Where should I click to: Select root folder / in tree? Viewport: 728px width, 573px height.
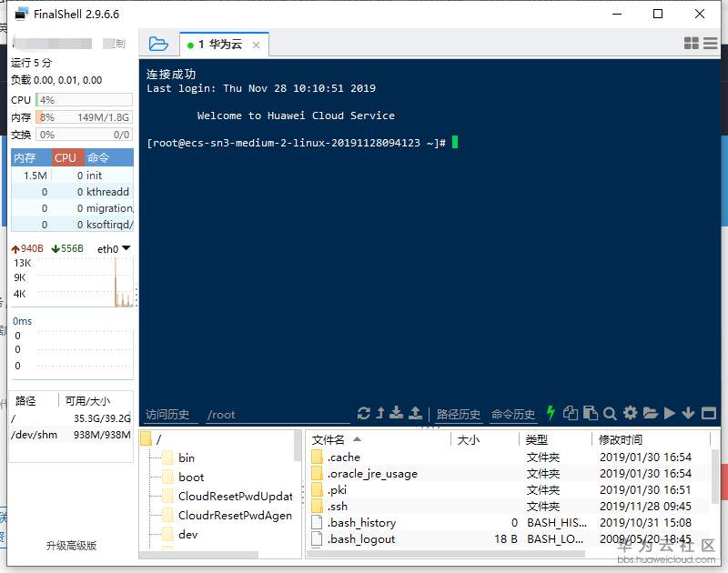point(152,439)
